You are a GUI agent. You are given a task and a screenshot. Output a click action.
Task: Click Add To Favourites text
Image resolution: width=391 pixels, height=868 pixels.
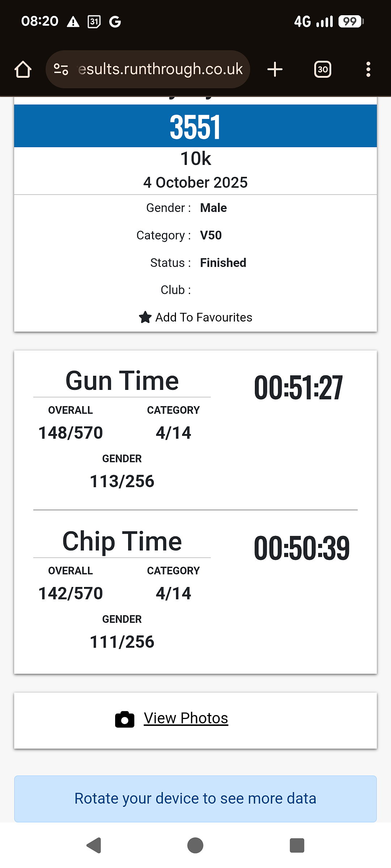point(203,317)
